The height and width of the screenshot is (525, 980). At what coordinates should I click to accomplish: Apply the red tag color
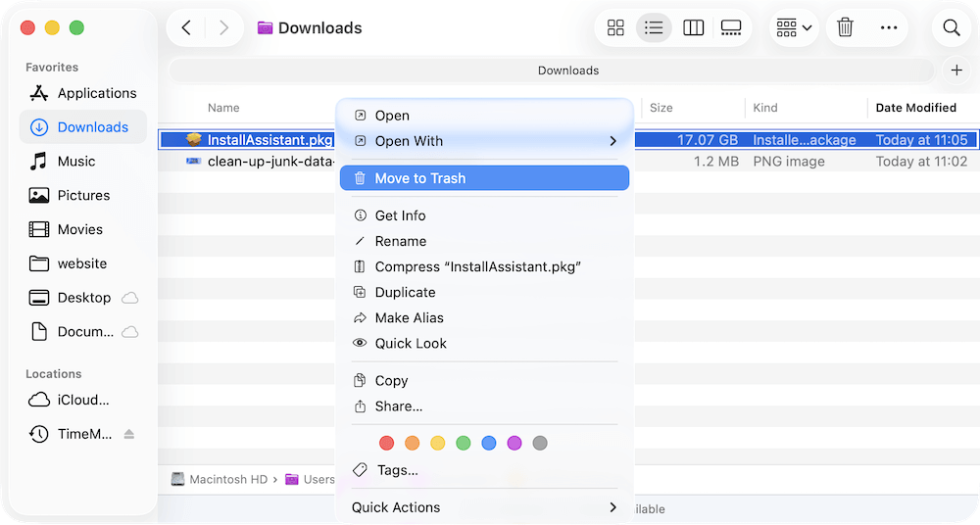pos(386,443)
